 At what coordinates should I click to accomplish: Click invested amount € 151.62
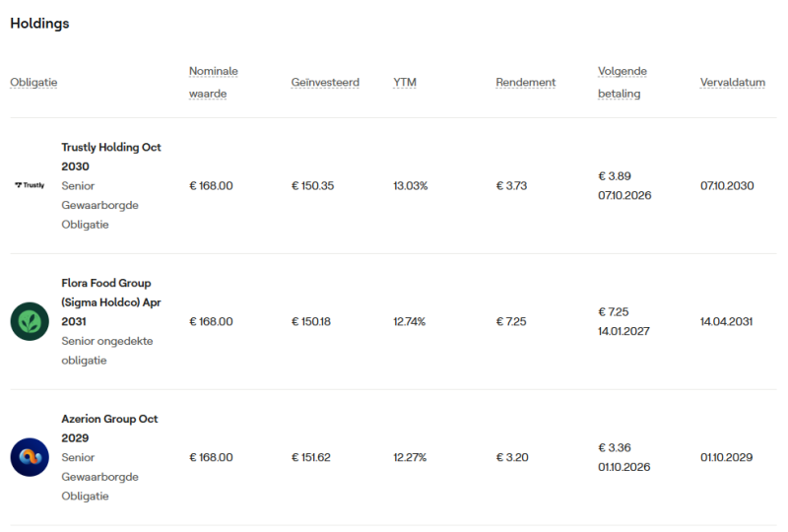pyautogui.click(x=311, y=457)
